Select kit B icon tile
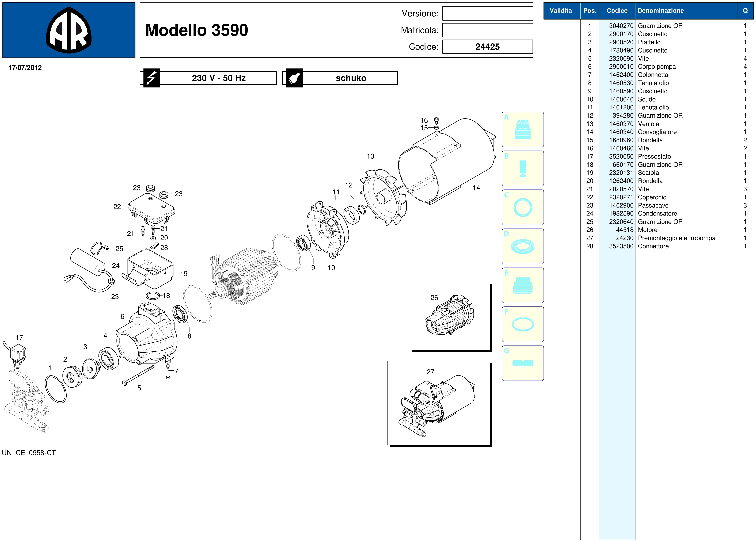The image size is (756, 541). coord(522,168)
